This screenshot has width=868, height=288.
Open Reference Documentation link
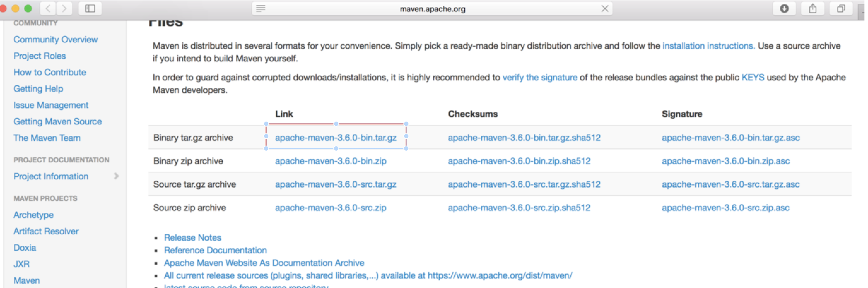click(215, 250)
